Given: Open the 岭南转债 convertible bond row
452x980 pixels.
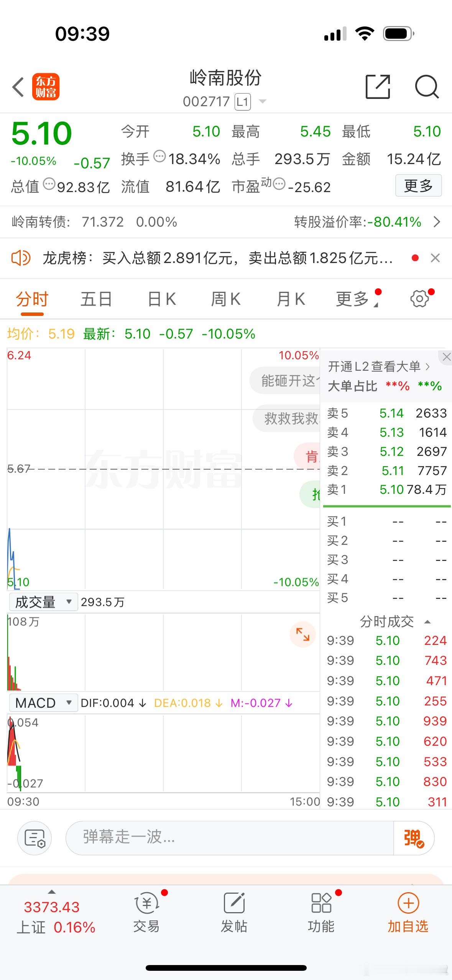Looking at the screenshot, I should [226, 222].
